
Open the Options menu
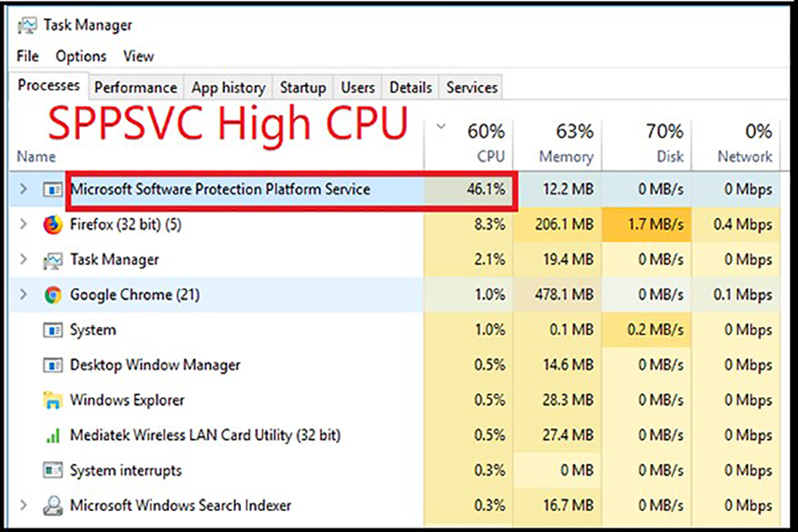point(81,56)
